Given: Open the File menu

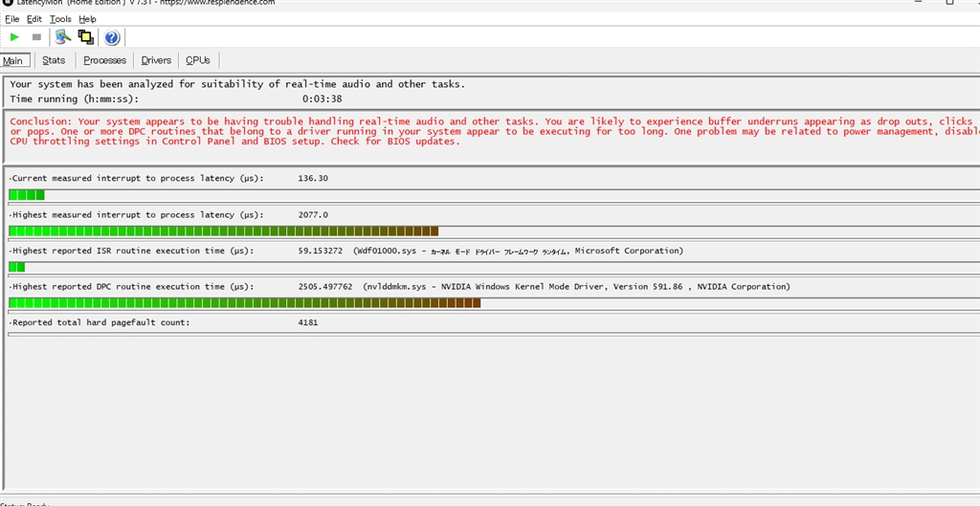Looking at the screenshot, I should point(11,19).
